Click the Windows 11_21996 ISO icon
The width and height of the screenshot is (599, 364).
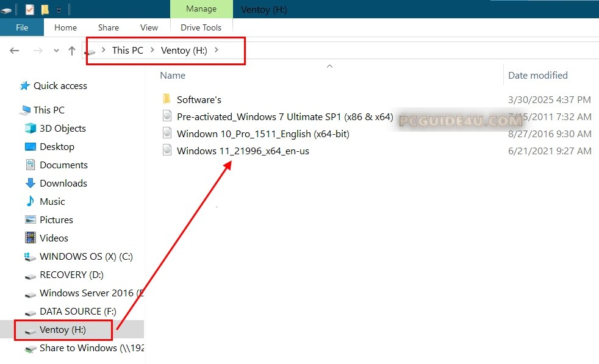[167, 150]
